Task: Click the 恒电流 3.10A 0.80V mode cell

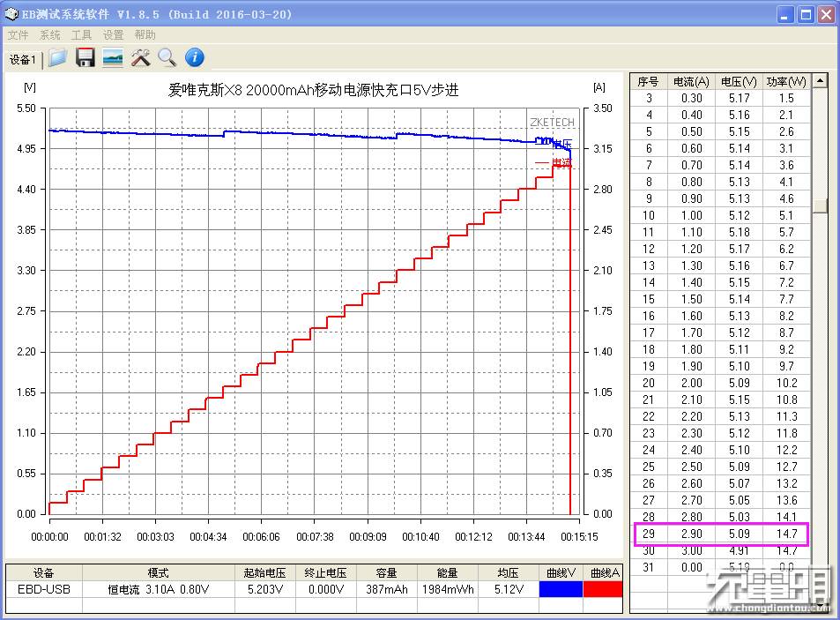Action: [158, 589]
